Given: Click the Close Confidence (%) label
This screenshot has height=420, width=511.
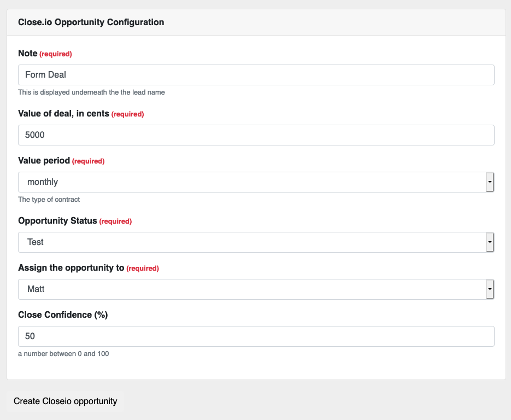Looking at the screenshot, I should click(x=63, y=314).
